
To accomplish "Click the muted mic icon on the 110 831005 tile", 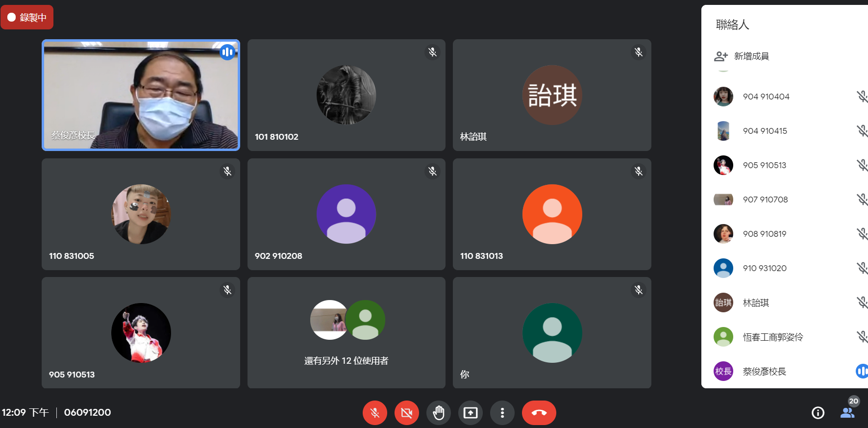I will tap(227, 171).
